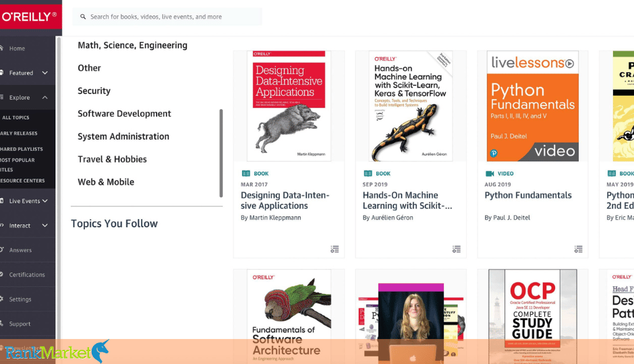Screen dimensions: 634x364
Task: Add Python Fundamentals to playlist icon
Action: (x=579, y=249)
